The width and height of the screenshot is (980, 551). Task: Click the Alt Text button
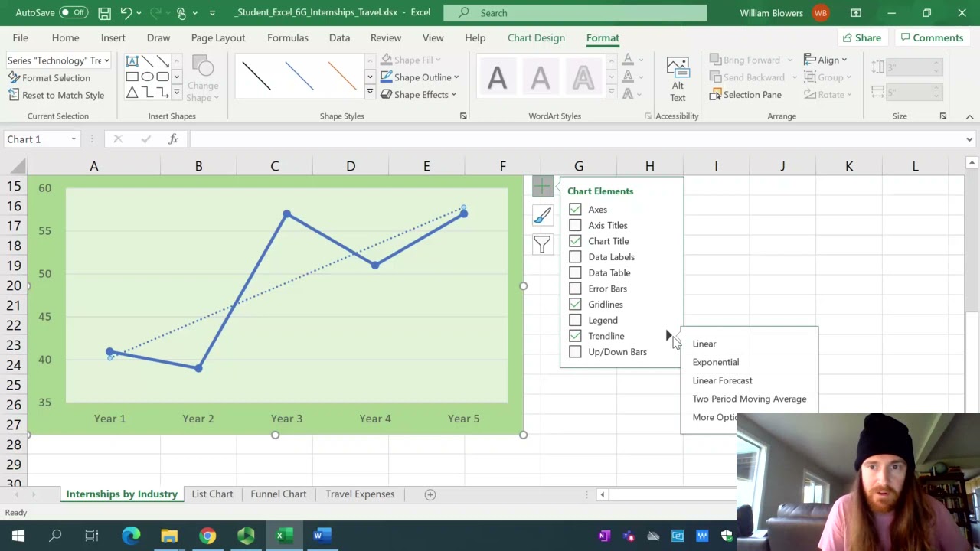pos(678,80)
